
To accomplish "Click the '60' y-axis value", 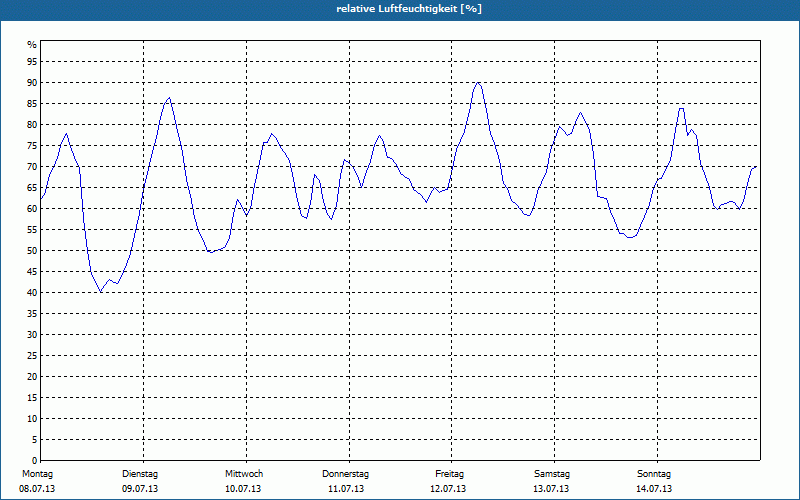I will [x=32, y=209].
